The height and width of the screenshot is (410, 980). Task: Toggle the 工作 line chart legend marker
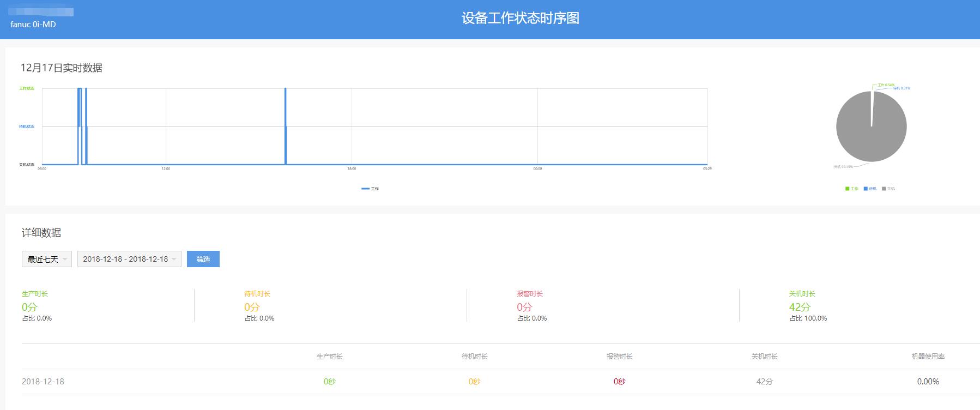(x=365, y=189)
